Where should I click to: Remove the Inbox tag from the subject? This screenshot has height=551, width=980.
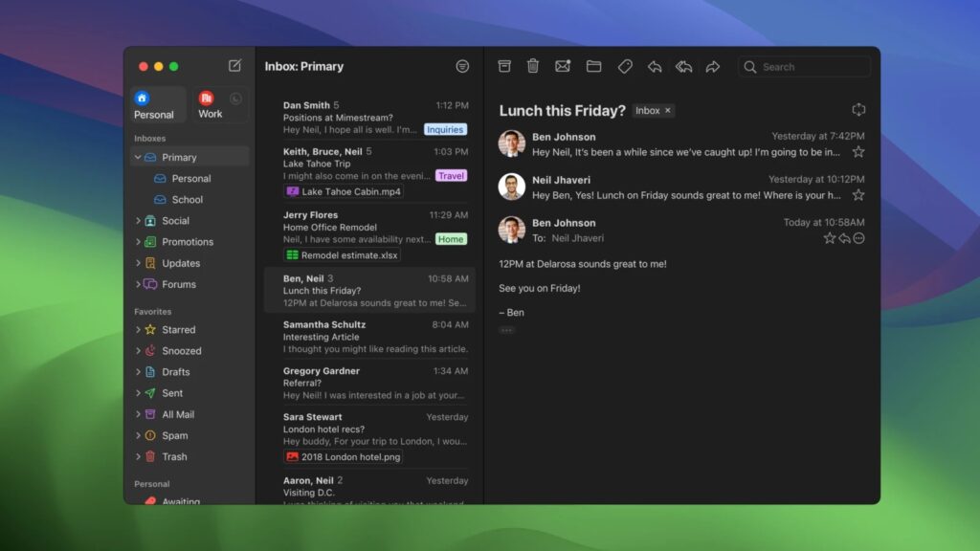(666, 110)
